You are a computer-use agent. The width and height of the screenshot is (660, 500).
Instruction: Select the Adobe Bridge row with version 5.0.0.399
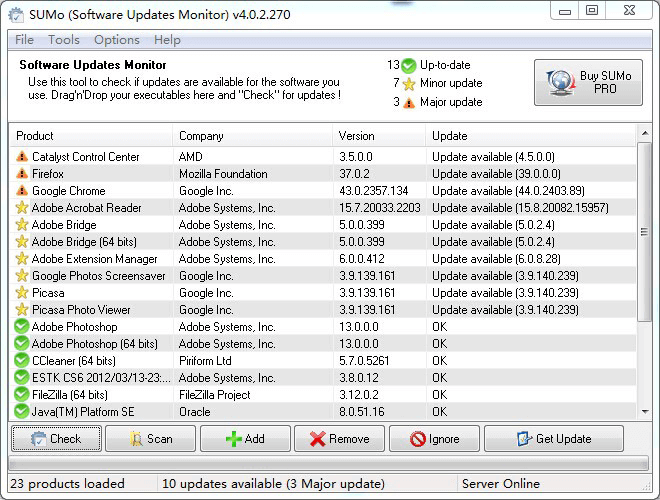(323, 225)
